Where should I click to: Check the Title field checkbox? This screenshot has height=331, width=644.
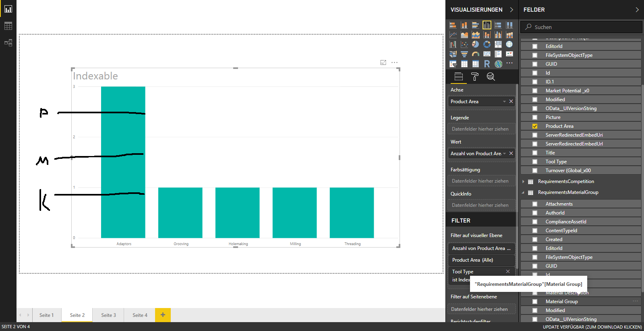[535, 153]
